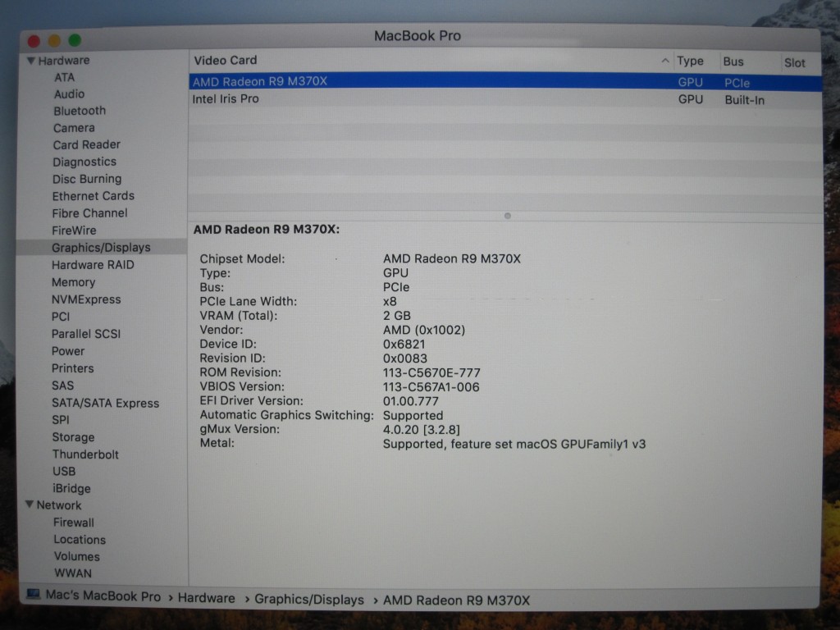Select FireWire in the sidebar
The height and width of the screenshot is (630, 840).
74,231
